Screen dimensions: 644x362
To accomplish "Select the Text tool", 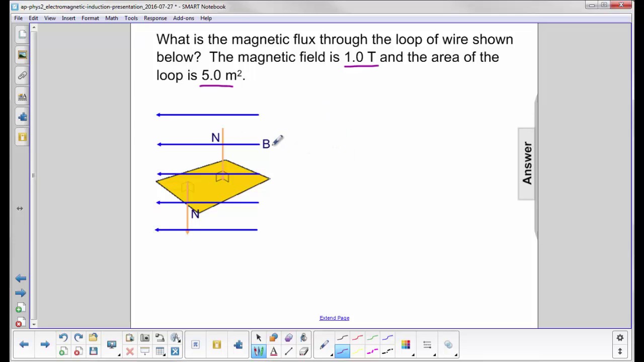I will pos(274,351).
